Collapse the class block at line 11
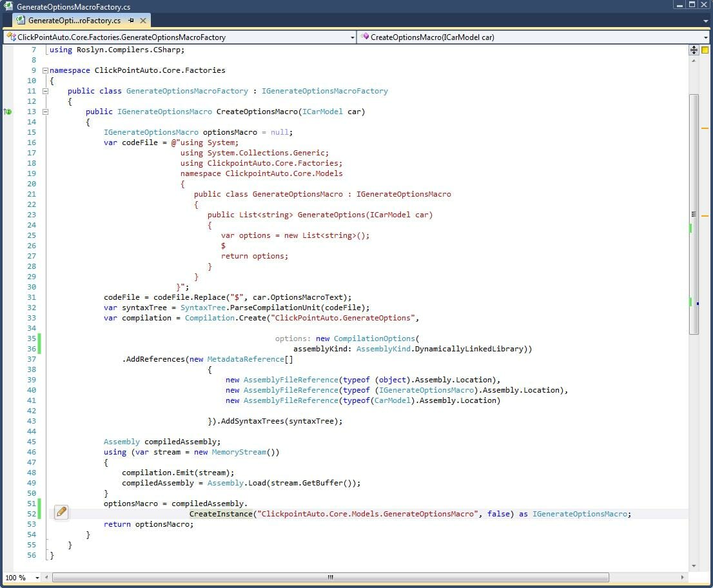 click(x=46, y=91)
